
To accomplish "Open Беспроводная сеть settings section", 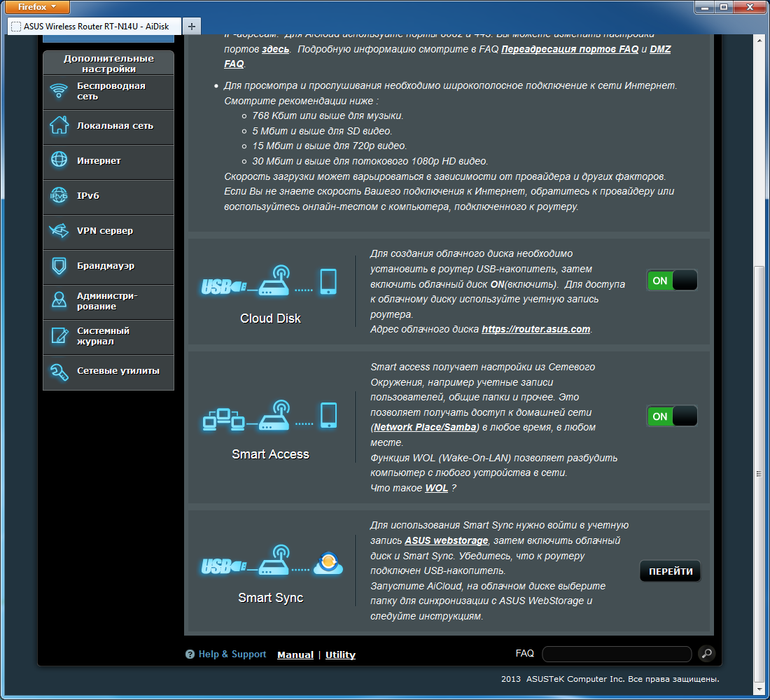I will pos(108,92).
